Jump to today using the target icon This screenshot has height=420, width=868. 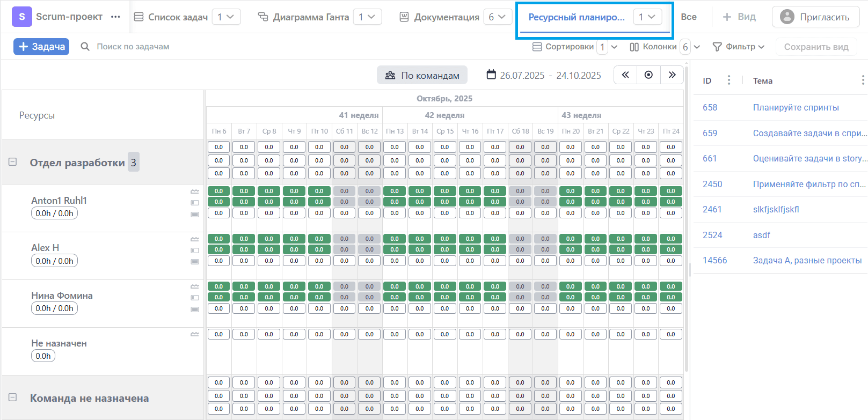(x=648, y=75)
